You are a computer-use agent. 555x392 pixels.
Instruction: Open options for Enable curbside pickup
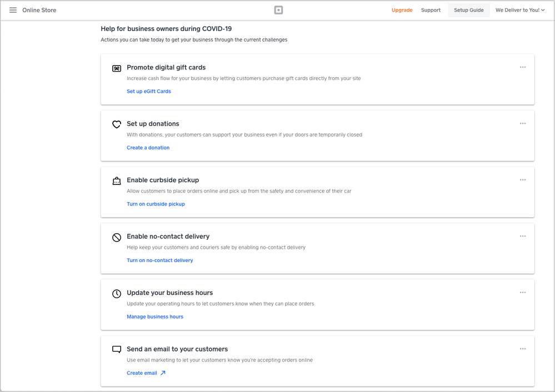(x=522, y=180)
